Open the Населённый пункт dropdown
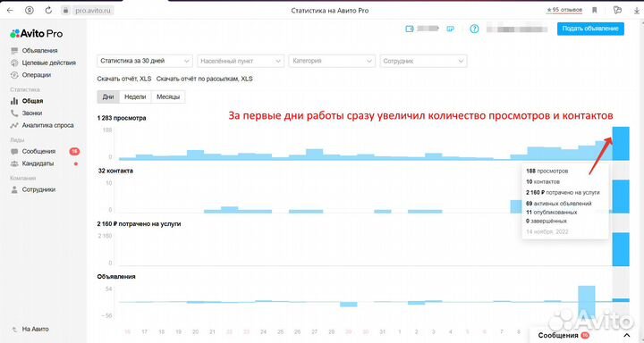The image size is (644, 343). [x=241, y=61]
